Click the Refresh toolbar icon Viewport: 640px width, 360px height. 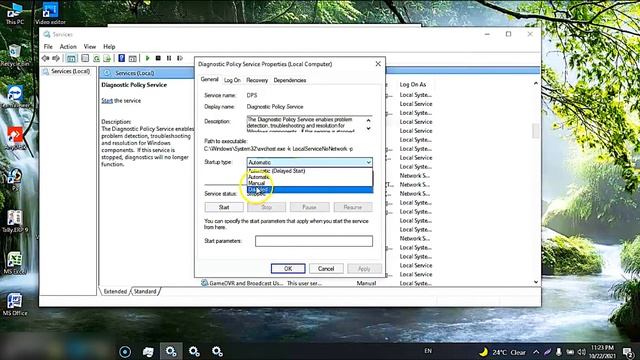(x=96, y=58)
